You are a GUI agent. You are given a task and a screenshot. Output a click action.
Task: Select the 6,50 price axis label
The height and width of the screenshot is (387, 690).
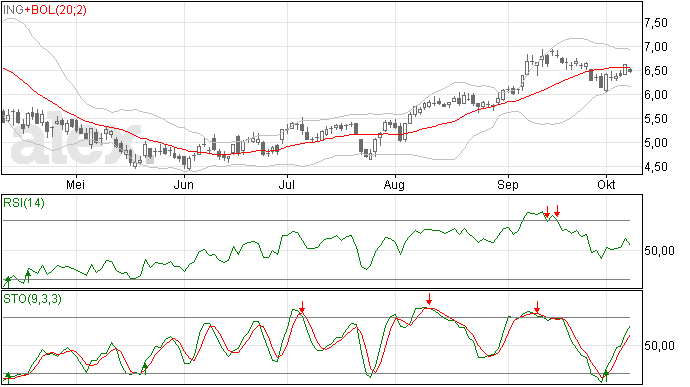656,71
